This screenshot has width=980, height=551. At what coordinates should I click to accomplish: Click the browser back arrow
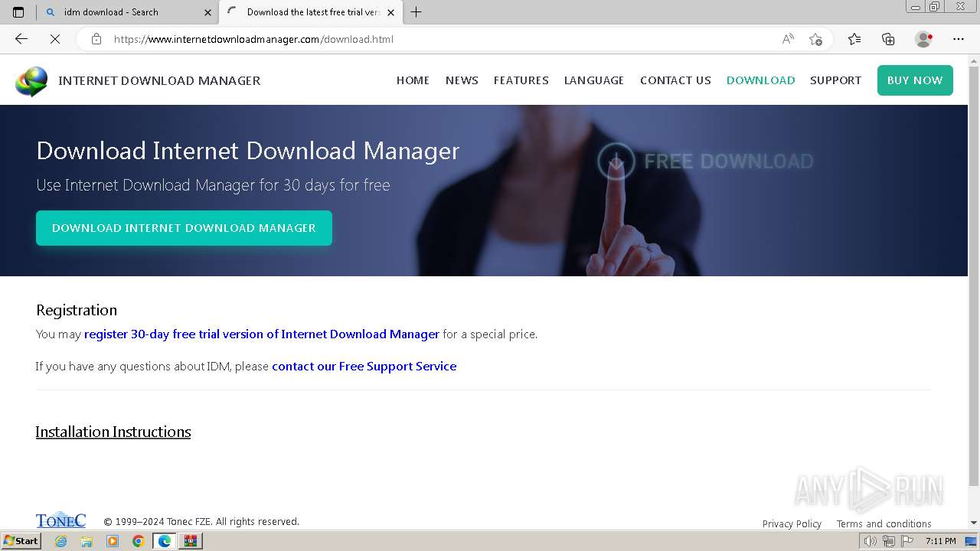tap(21, 39)
